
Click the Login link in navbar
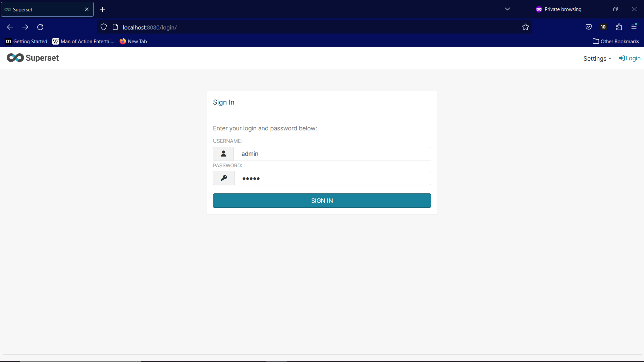pyautogui.click(x=630, y=58)
